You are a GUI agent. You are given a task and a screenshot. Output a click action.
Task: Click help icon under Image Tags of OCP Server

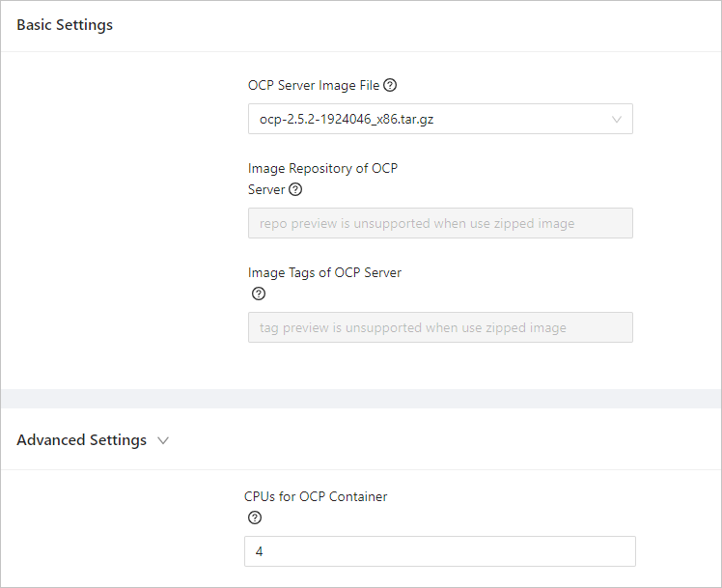258,294
